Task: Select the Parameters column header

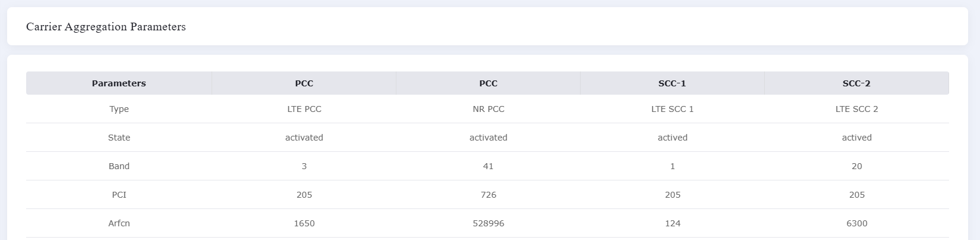Action: tap(119, 83)
